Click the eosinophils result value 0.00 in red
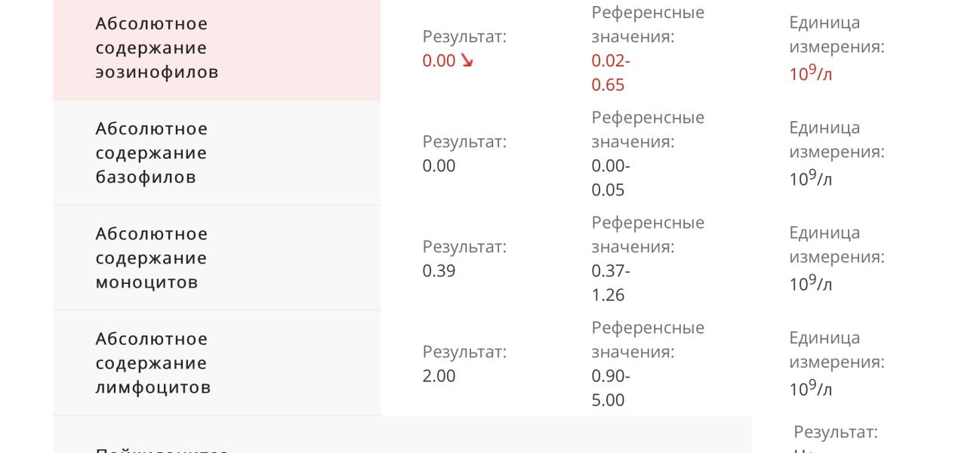 [439, 61]
